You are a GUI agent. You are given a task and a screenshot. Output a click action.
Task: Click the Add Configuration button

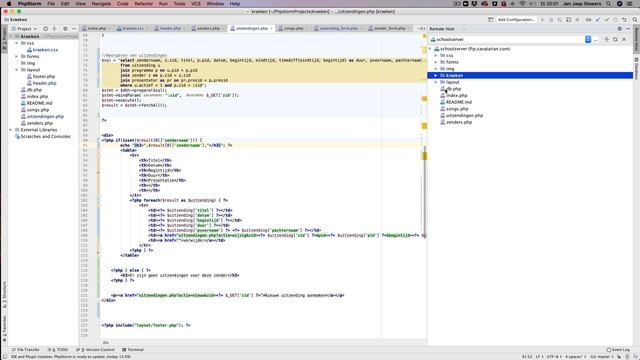pos(516,20)
